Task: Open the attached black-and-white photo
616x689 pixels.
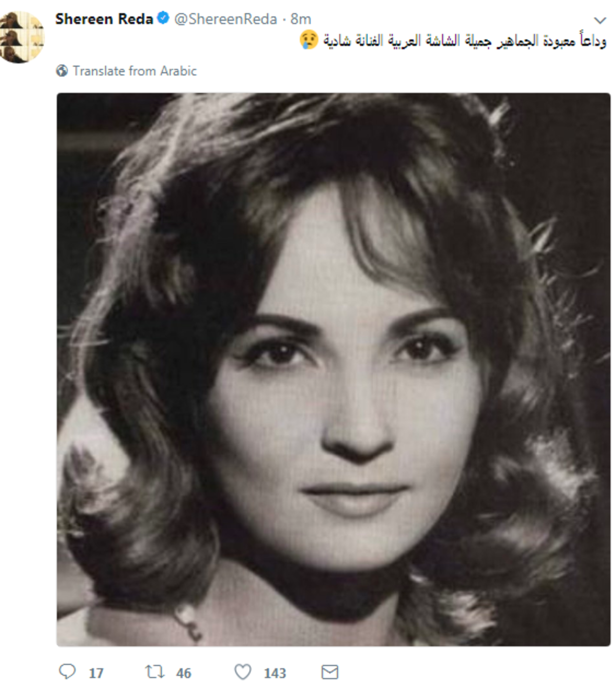Action: pyautogui.click(x=334, y=369)
